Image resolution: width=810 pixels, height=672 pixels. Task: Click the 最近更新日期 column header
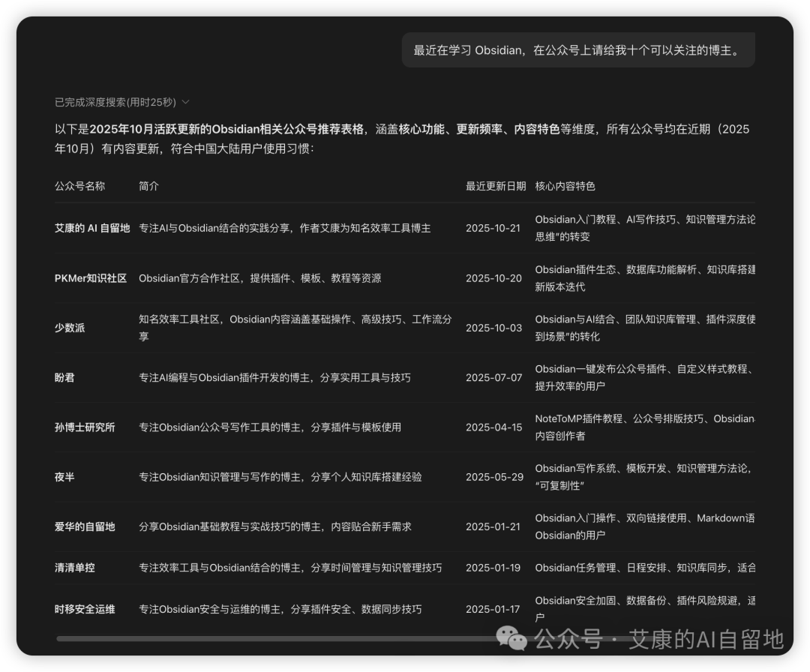pos(496,186)
